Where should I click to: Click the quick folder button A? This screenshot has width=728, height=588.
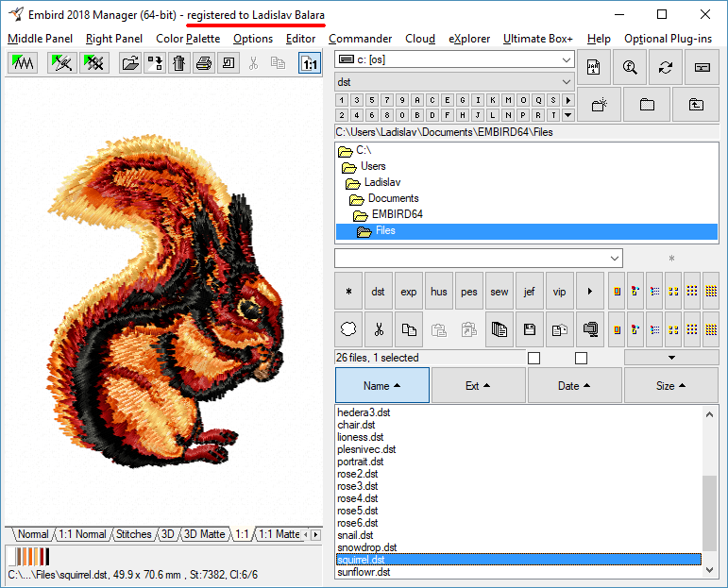417,100
